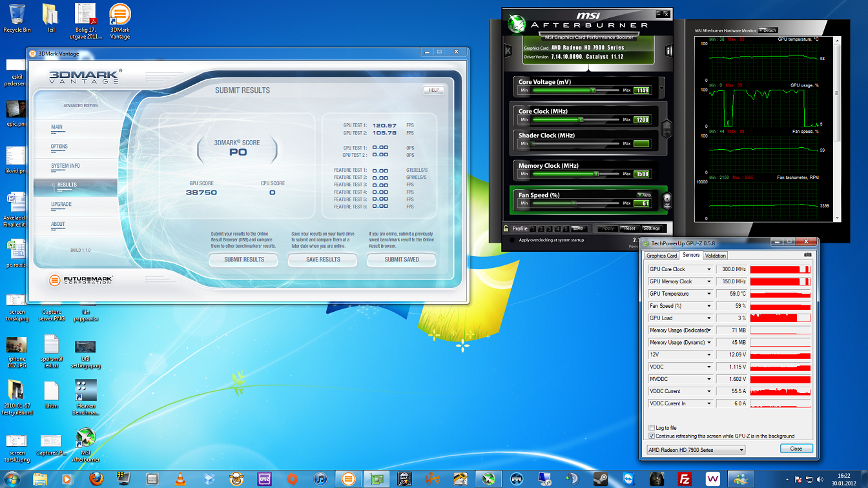Click the FileZilla taskbar icon

[x=685, y=479]
